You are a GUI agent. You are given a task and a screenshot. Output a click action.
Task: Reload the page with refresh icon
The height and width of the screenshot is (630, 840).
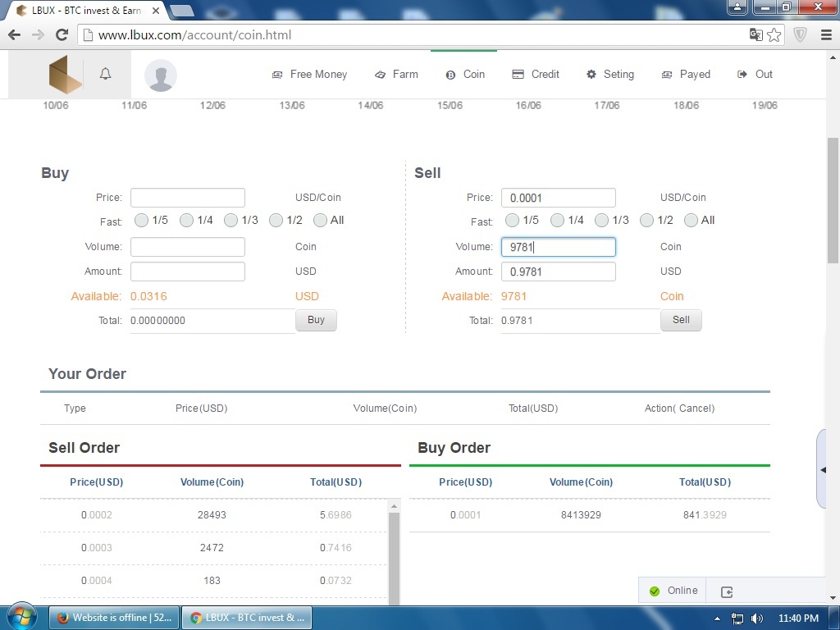[x=62, y=34]
